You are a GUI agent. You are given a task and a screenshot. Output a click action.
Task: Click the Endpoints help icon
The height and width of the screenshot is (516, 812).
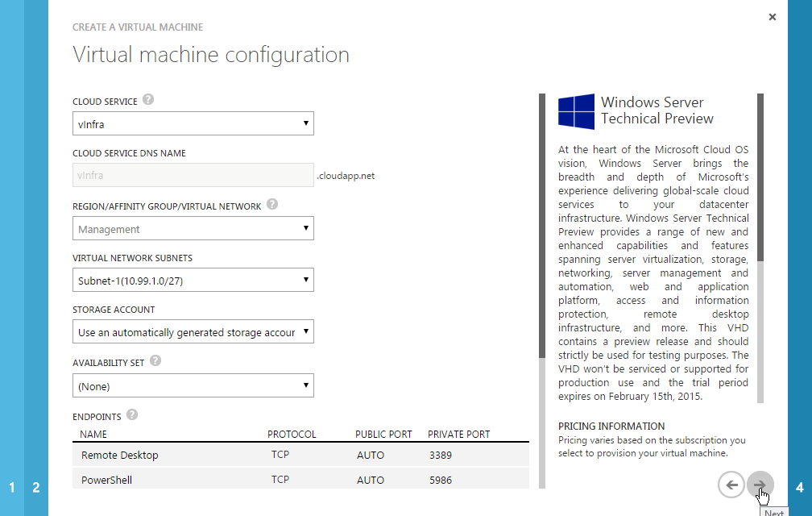[132, 415]
